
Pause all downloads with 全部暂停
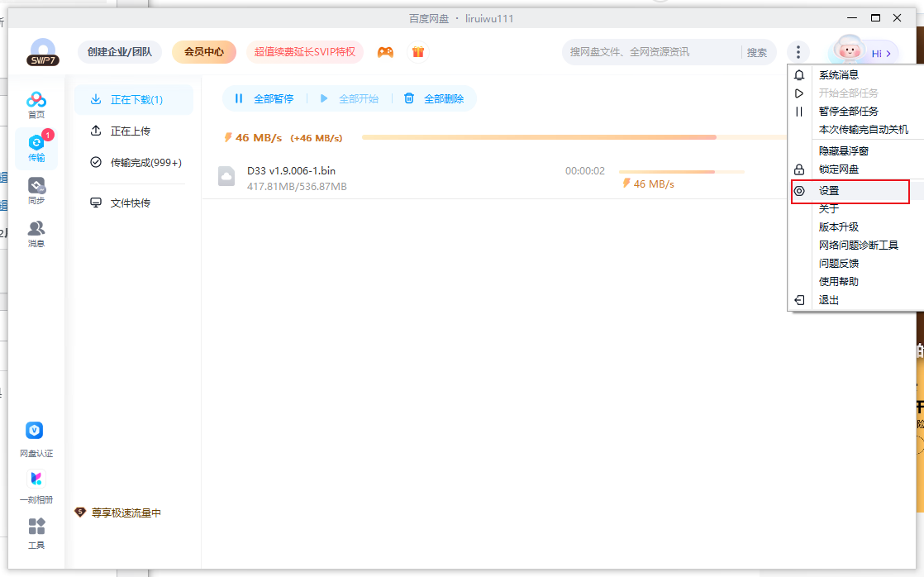(x=264, y=98)
